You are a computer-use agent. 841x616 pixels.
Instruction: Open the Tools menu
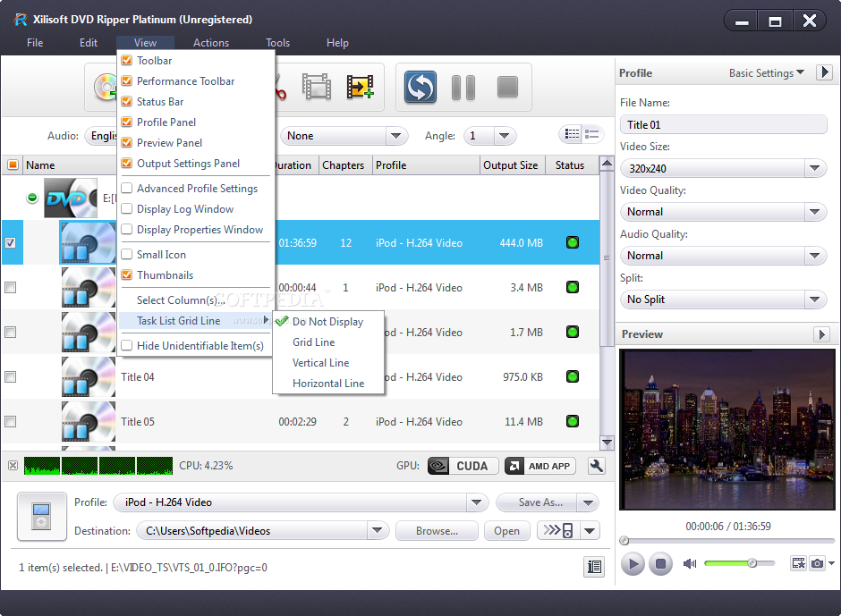pos(278,43)
